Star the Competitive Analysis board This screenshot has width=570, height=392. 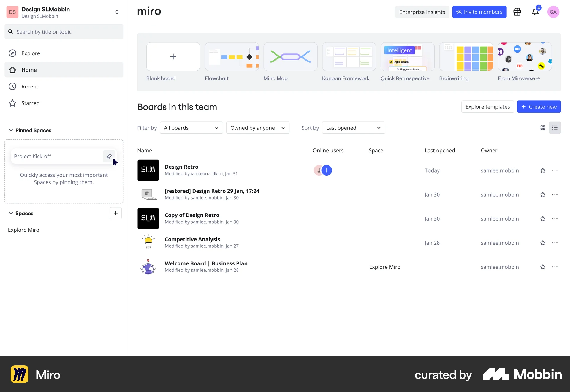[x=543, y=243]
